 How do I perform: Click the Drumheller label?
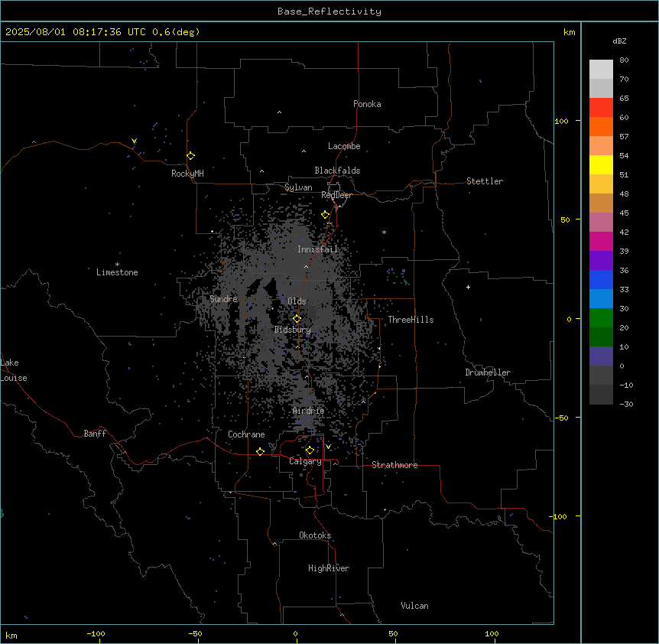coord(488,372)
